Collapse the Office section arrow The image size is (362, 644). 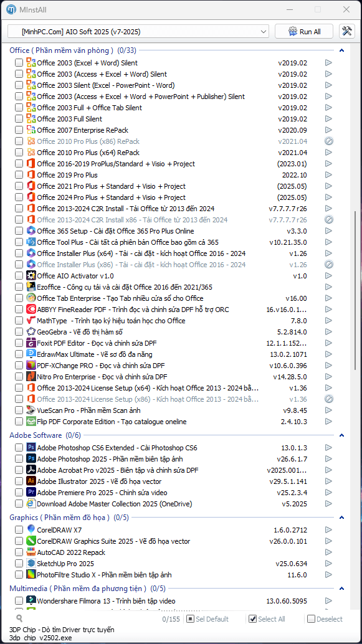point(341,50)
